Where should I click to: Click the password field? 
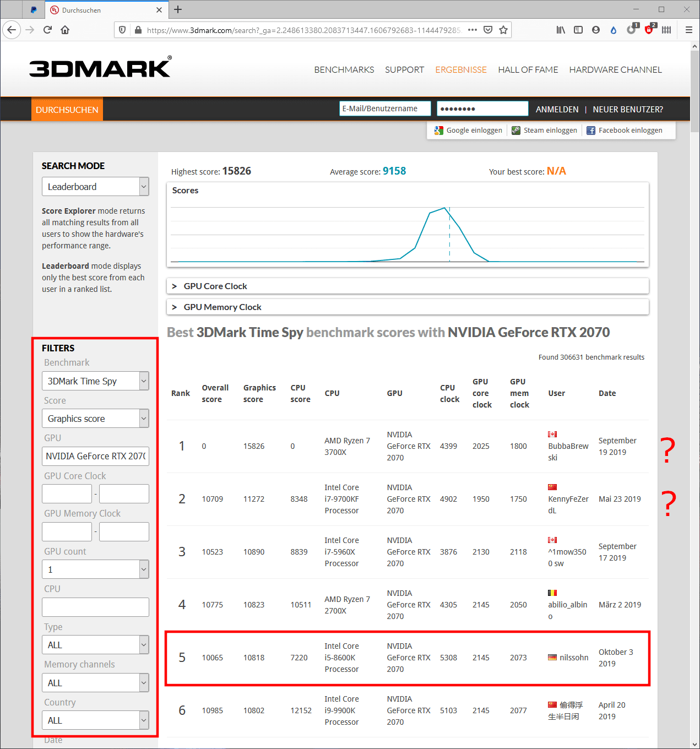[482, 108]
